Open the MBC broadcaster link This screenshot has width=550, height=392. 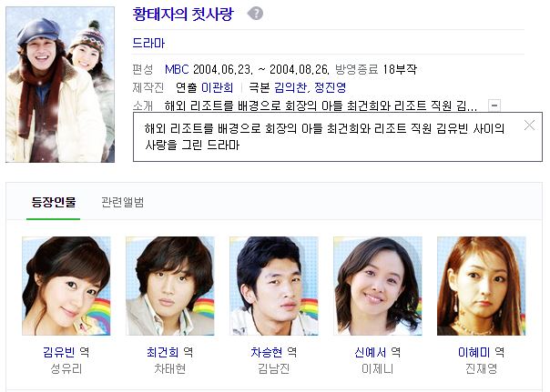pyautogui.click(x=177, y=69)
